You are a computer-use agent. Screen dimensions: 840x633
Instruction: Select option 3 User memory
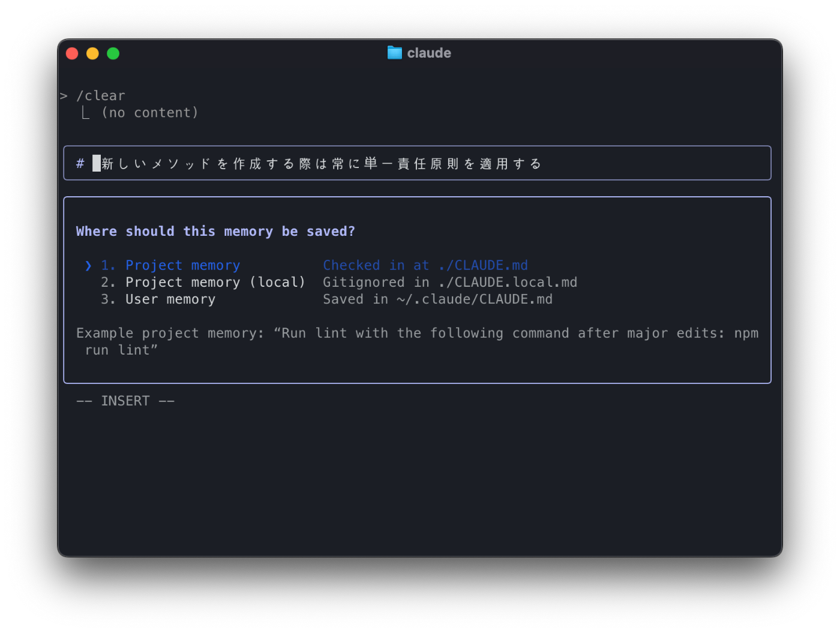[158, 299]
